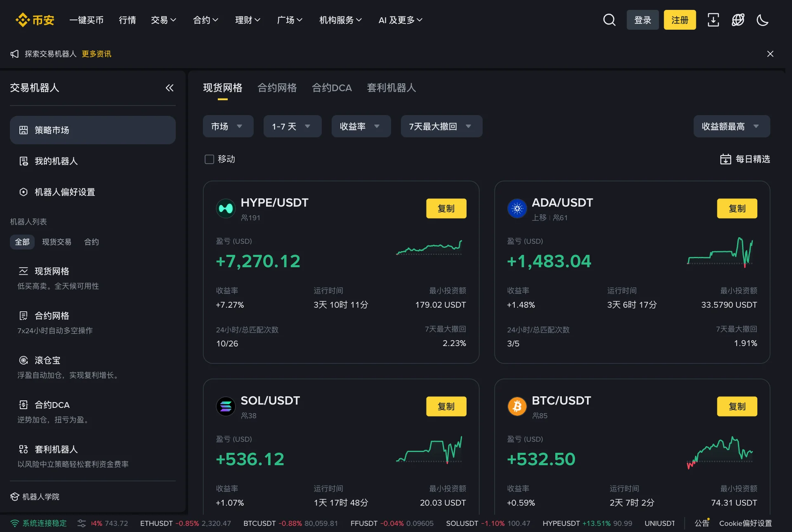Click the 机器人学院 graduation icon
The height and width of the screenshot is (532, 792).
15,497
